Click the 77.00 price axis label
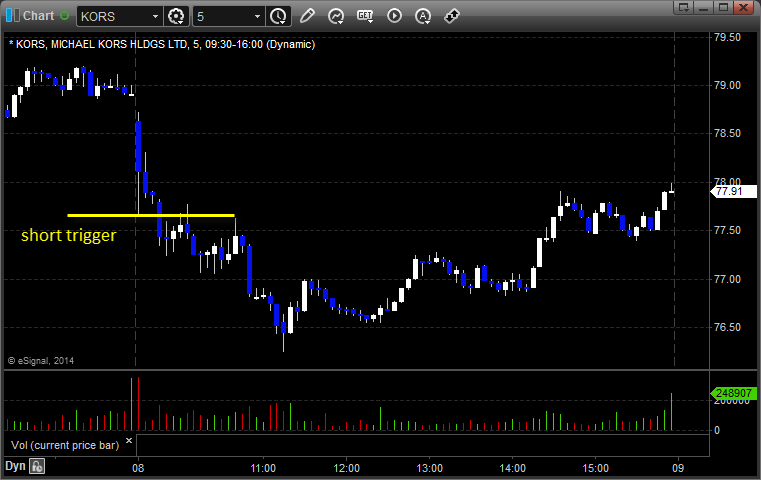Image resolution: width=761 pixels, height=480 pixels. point(728,279)
